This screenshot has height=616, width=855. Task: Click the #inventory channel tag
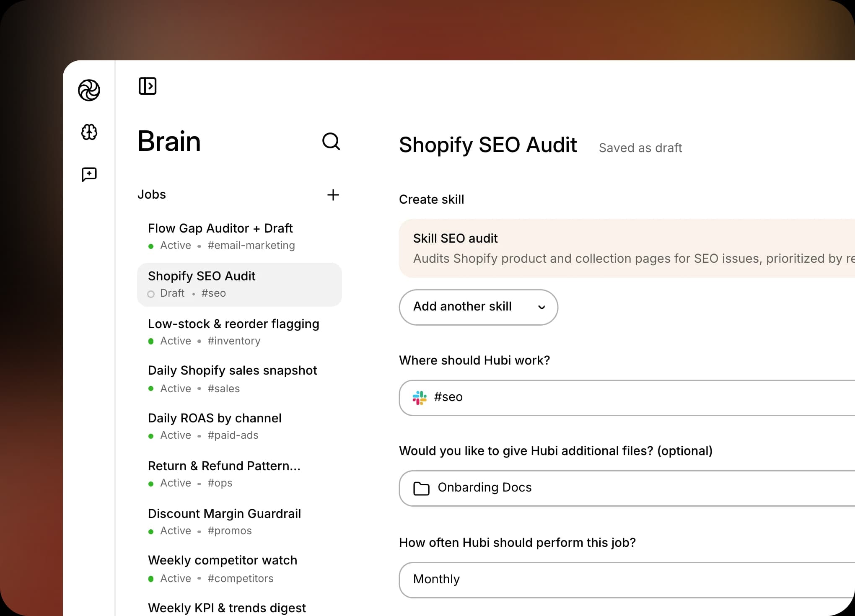click(x=234, y=341)
